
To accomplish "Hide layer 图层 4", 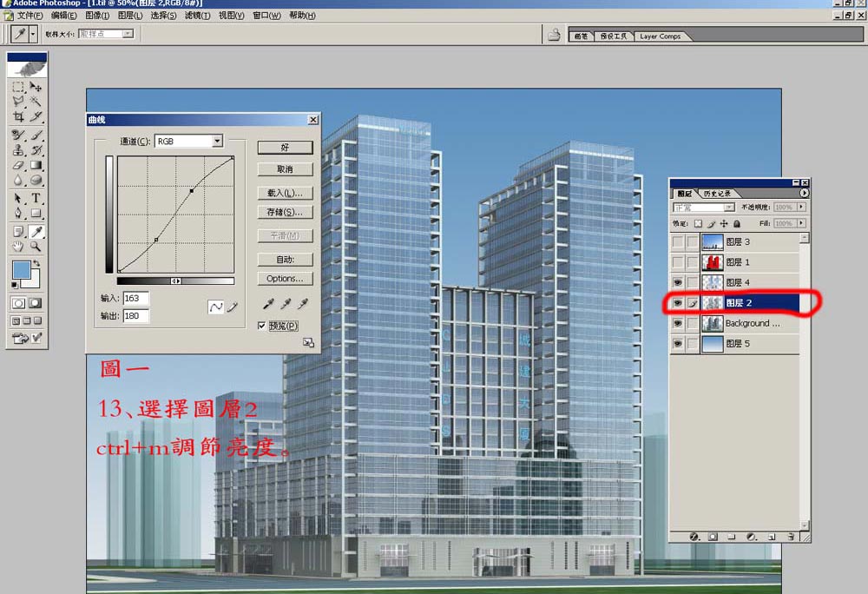I will [678, 282].
